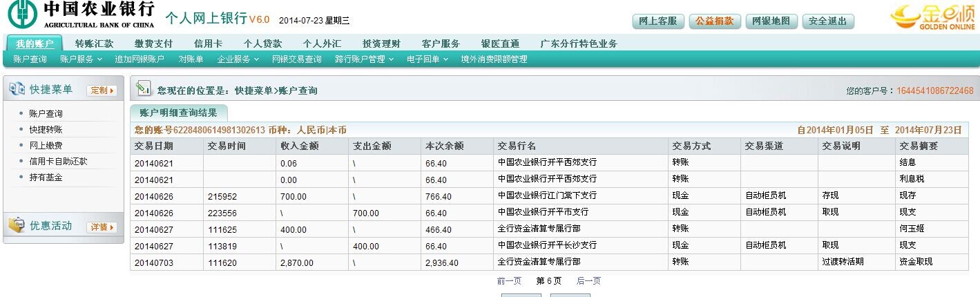Click the current location breadcrumb icon
Viewport: 980px width, 297px height.
pos(144,89)
